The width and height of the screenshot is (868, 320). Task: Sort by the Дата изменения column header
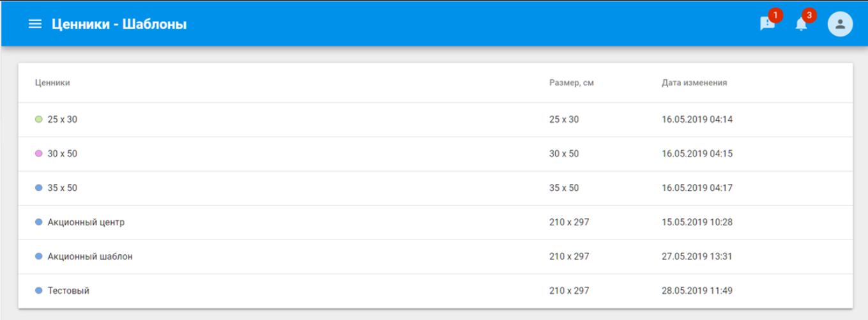click(694, 82)
